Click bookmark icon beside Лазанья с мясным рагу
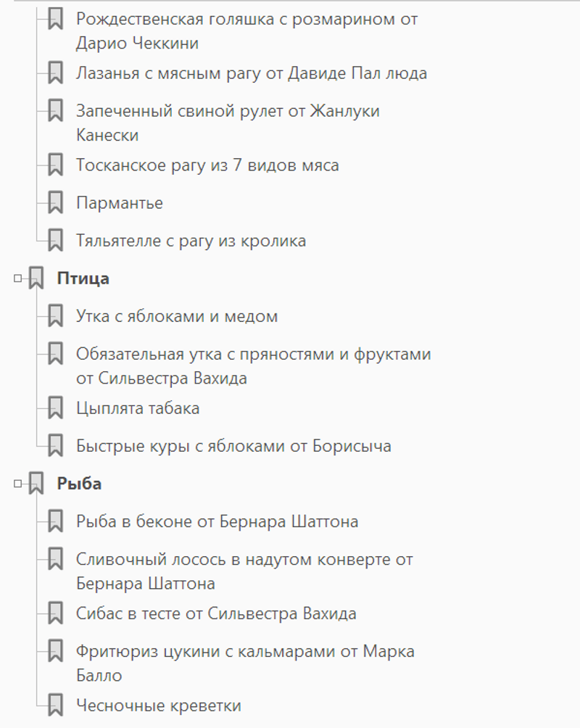Image resolution: width=580 pixels, height=728 pixels. point(55,73)
